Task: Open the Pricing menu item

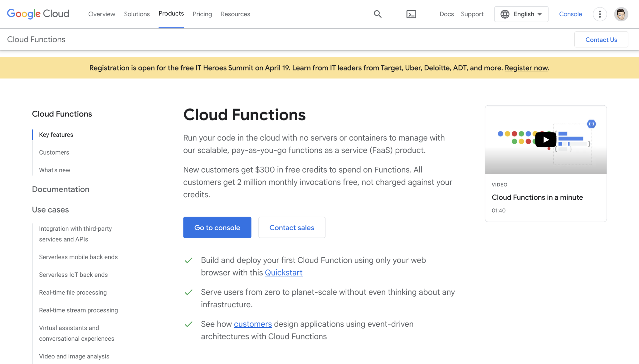Action: 202,14
